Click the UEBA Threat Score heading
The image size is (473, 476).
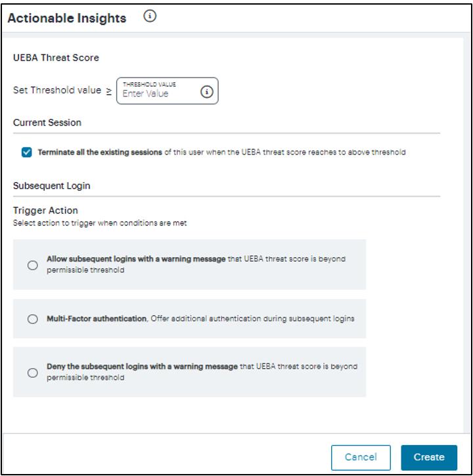[x=56, y=58]
